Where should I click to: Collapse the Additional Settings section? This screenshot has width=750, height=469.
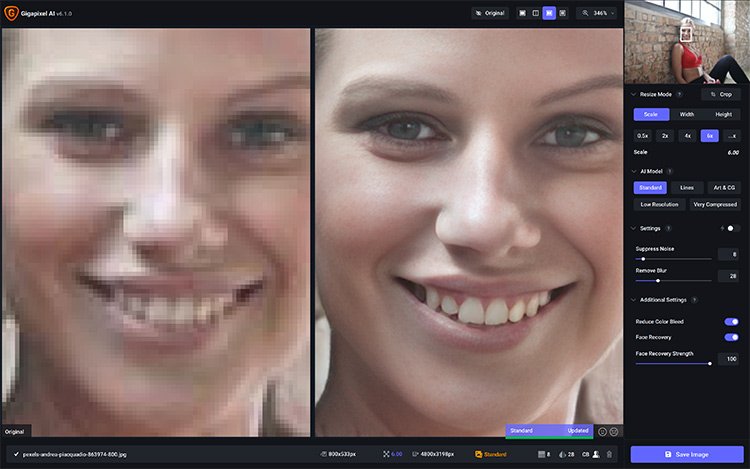(x=634, y=300)
